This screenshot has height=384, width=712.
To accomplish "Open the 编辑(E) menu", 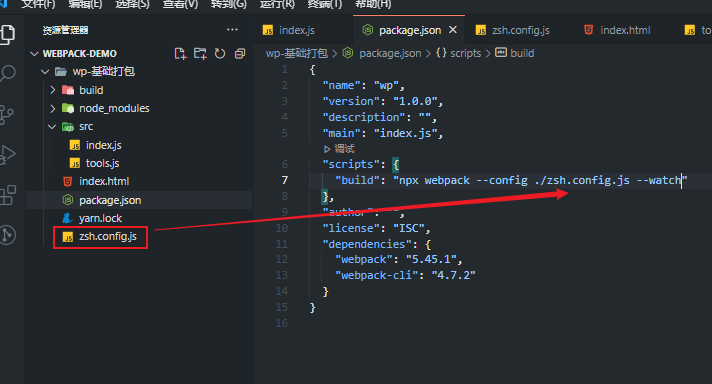I will 85,5.
